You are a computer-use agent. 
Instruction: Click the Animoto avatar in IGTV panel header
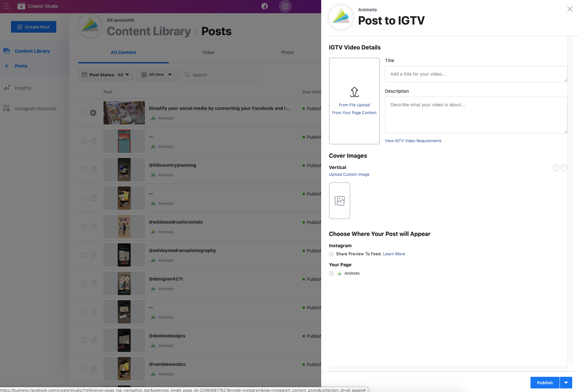tap(341, 17)
